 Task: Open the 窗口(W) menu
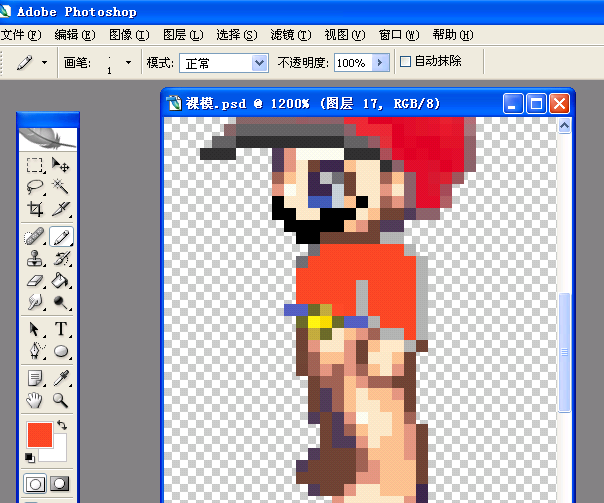point(399,35)
